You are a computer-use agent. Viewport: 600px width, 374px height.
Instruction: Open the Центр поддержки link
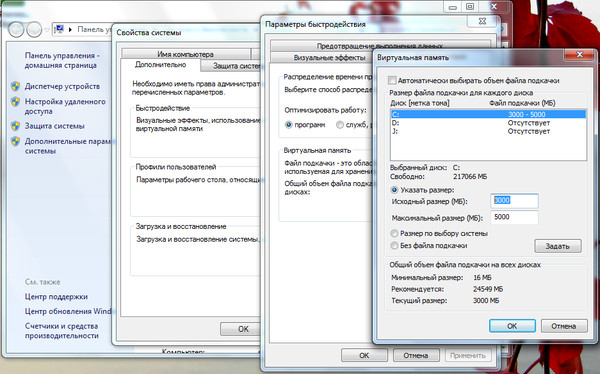tap(56, 297)
